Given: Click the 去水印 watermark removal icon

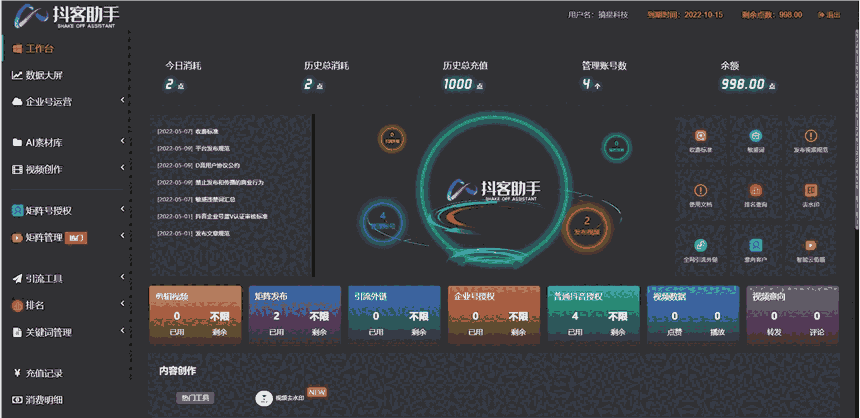Looking at the screenshot, I should point(811,190).
